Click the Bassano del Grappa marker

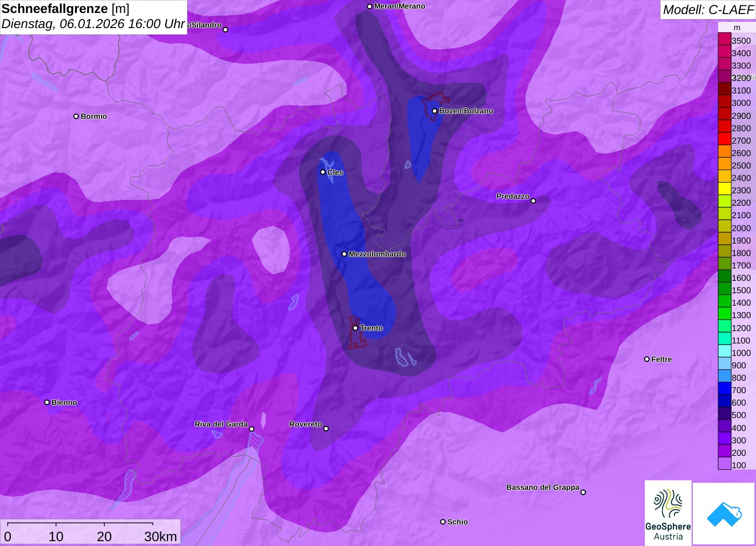(583, 492)
